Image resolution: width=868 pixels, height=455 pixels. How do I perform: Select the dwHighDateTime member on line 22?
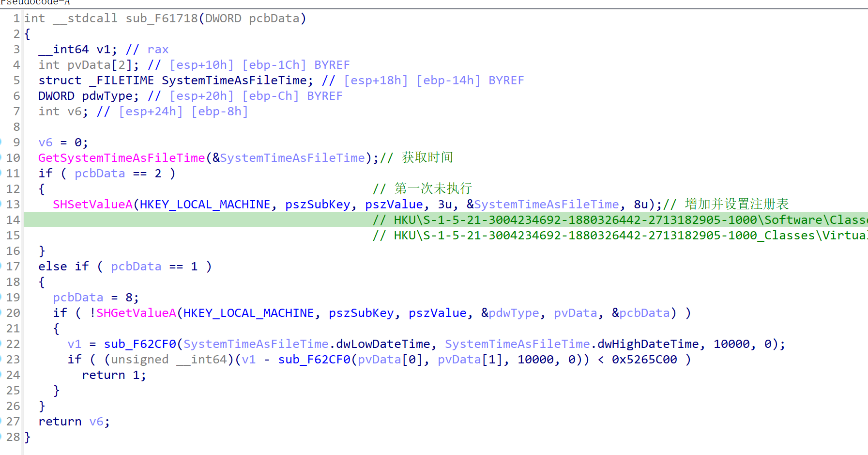(x=648, y=344)
